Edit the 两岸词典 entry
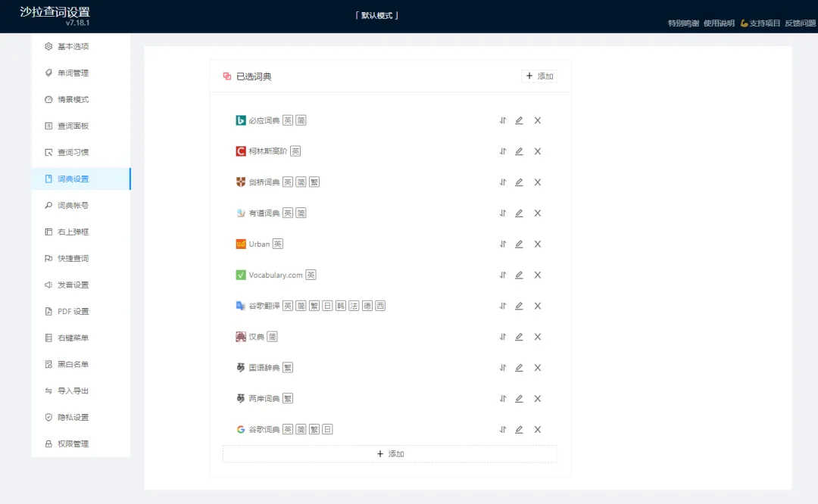Screen dimensions: 818x504 coord(519,399)
